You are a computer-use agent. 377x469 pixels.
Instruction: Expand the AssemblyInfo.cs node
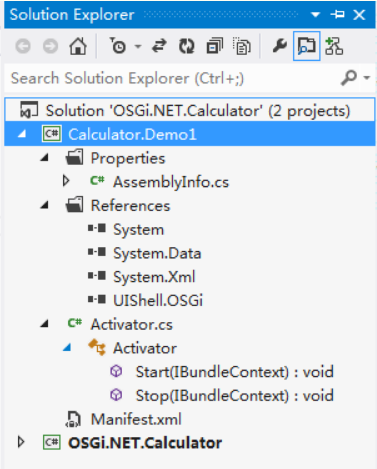pyautogui.click(x=66, y=181)
